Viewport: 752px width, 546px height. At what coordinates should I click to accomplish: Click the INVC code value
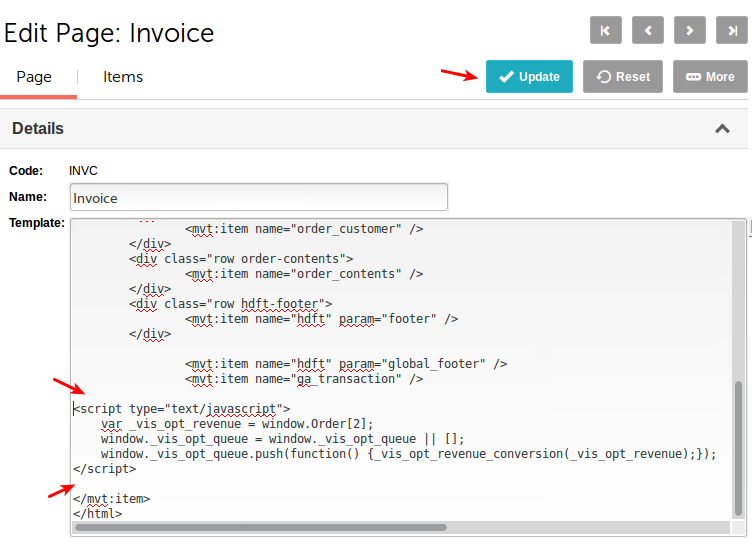(x=83, y=171)
